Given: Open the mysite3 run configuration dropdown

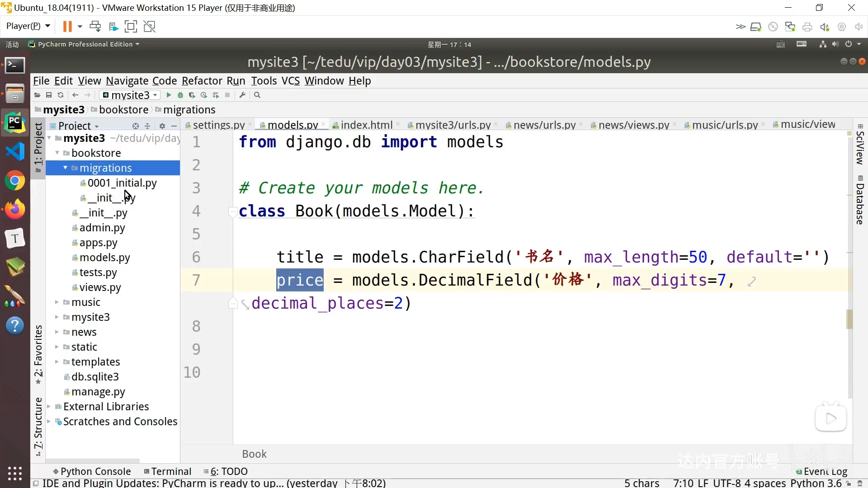Looking at the screenshot, I should 130,95.
